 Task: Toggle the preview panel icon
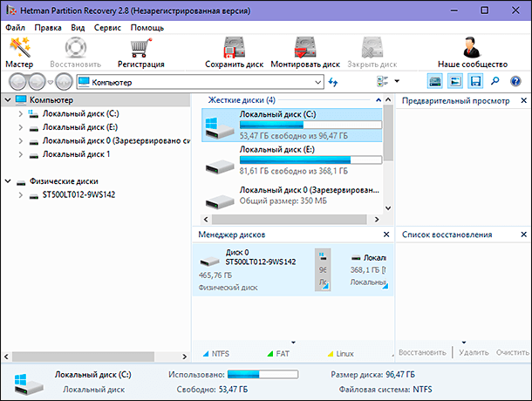[455, 81]
